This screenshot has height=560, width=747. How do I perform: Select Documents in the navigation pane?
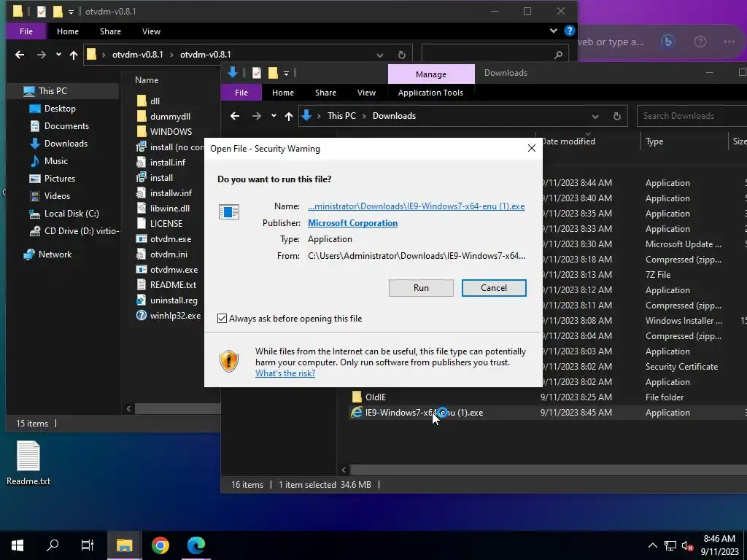pyautogui.click(x=66, y=126)
